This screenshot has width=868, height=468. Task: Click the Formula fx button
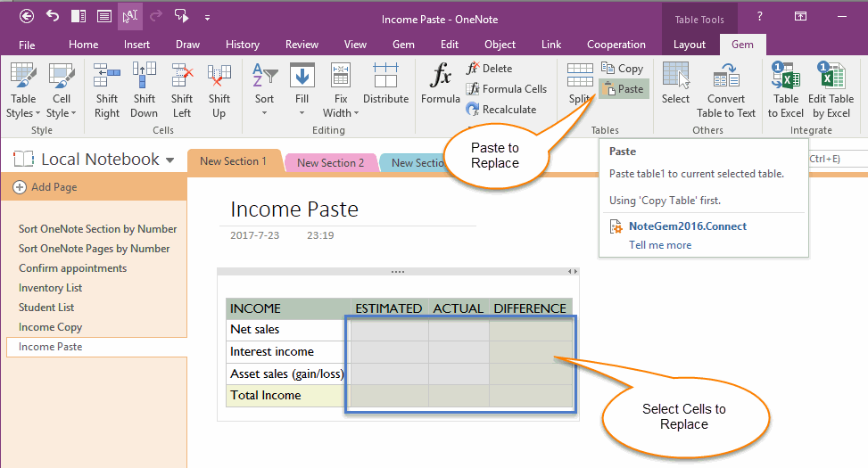click(x=441, y=84)
